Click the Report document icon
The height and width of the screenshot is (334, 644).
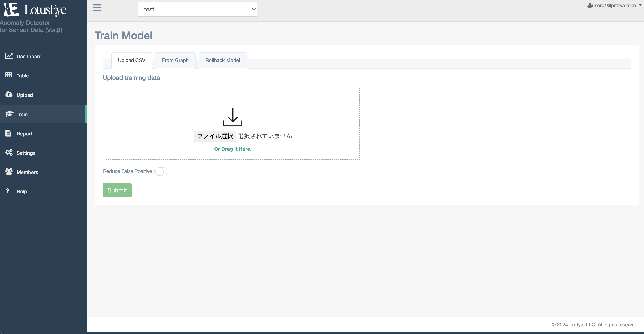coord(8,133)
